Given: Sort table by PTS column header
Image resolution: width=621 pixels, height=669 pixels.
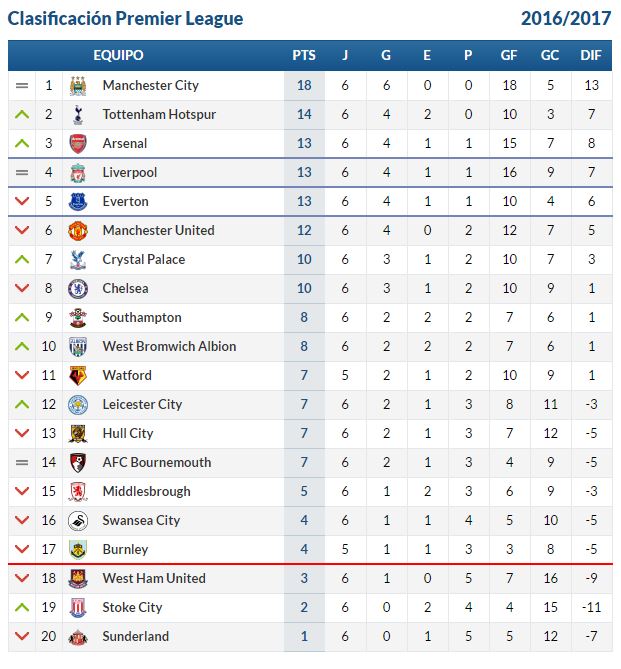Looking at the screenshot, I should (304, 55).
